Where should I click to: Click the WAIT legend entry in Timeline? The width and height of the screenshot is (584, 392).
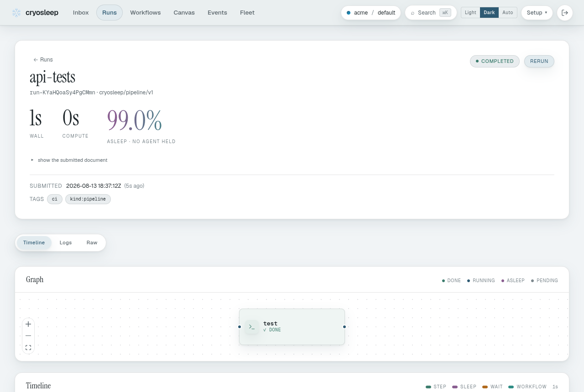pos(492,387)
